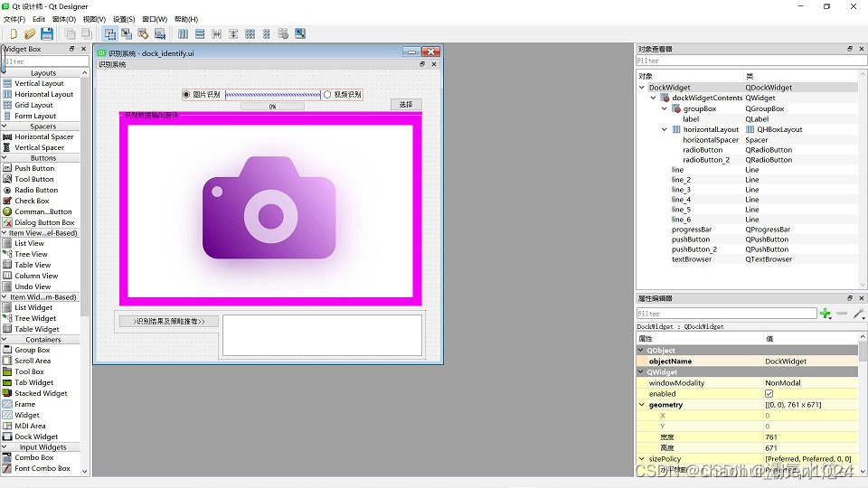Select textBrowser row in object tree
The height and width of the screenshot is (488, 868).
pyautogui.click(x=748, y=259)
